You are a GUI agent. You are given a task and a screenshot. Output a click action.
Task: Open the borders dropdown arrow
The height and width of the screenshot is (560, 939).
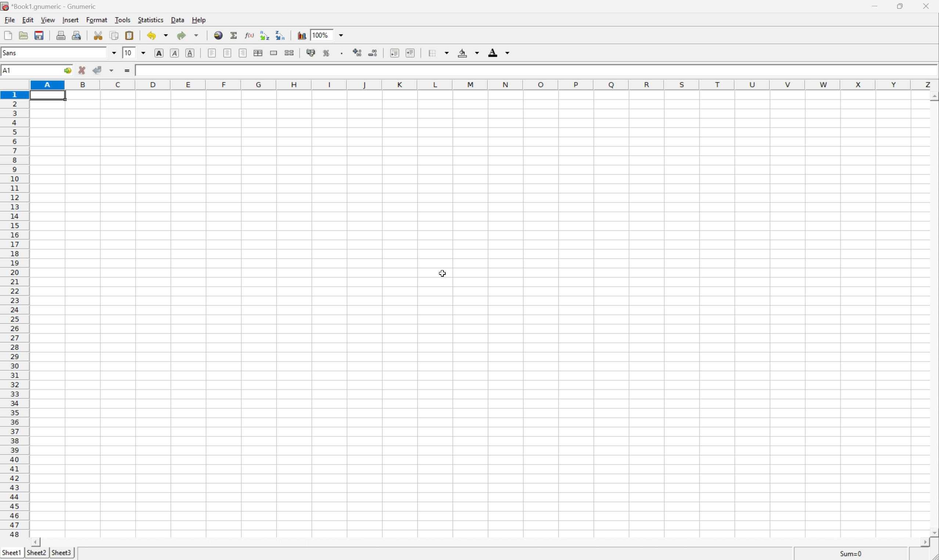tap(447, 53)
